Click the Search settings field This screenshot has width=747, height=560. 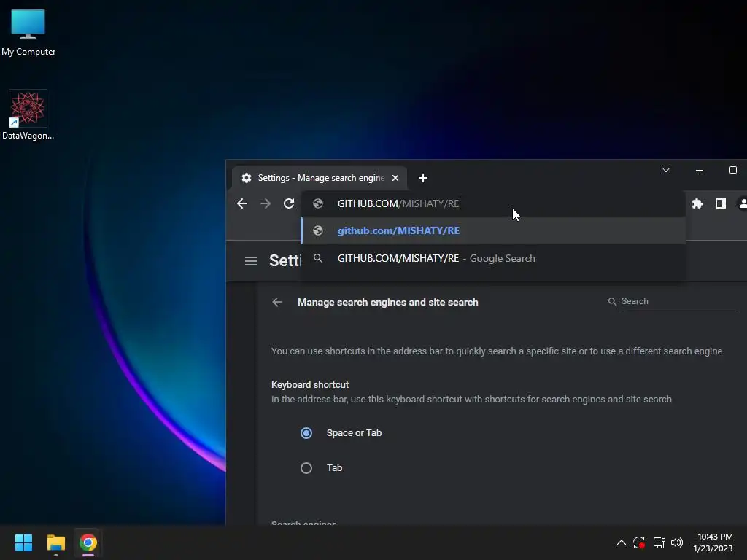pyautogui.click(x=679, y=301)
